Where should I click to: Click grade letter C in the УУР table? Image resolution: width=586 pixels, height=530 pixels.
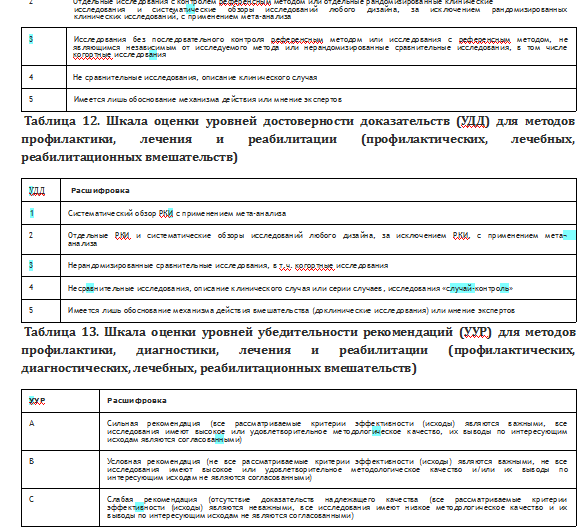tap(32, 499)
